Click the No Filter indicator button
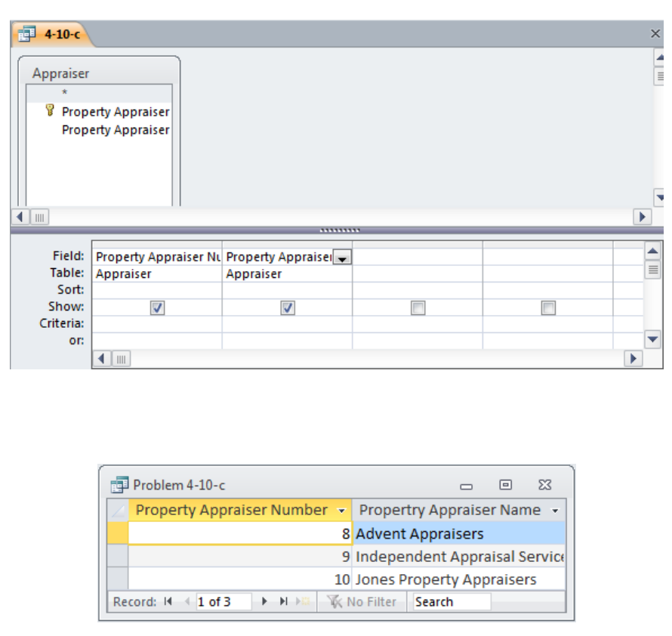 [362, 602]
